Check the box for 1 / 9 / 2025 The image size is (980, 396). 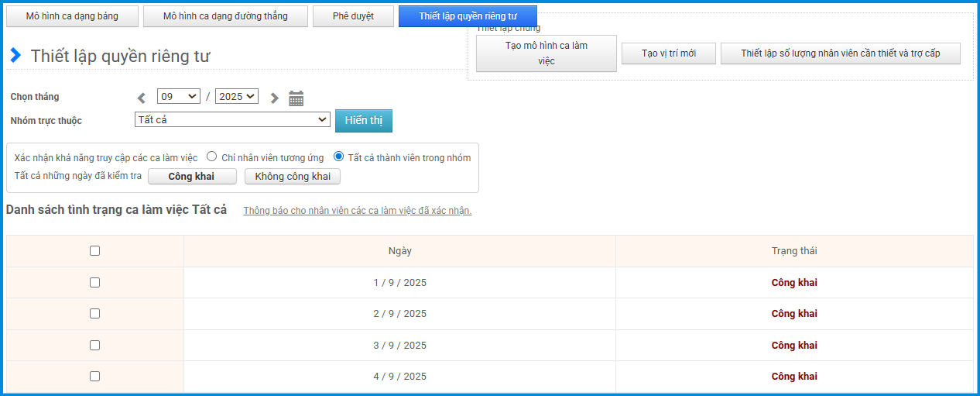pos(94,282)
